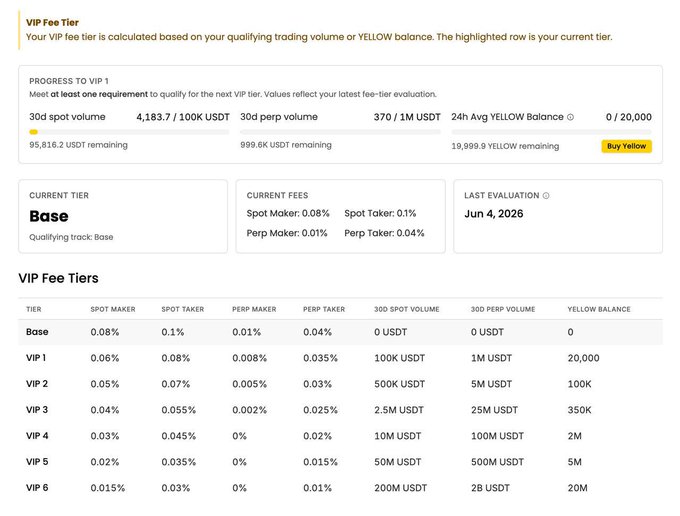Select the VIP Fee Tier banner title
680x516 pixels.
click(x=52, y=23)
